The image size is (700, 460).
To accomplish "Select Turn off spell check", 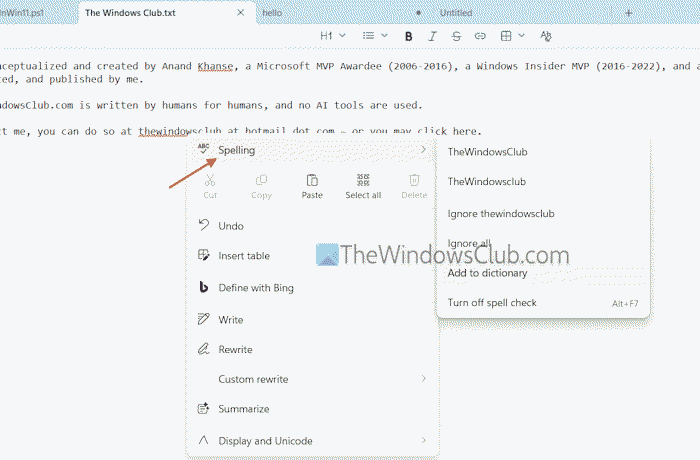I will 543,303.
